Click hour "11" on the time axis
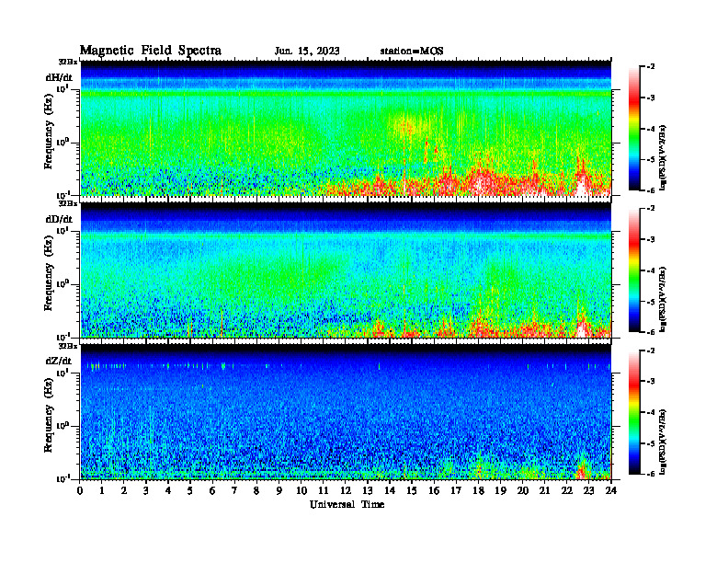 click(x=324, y=490)
